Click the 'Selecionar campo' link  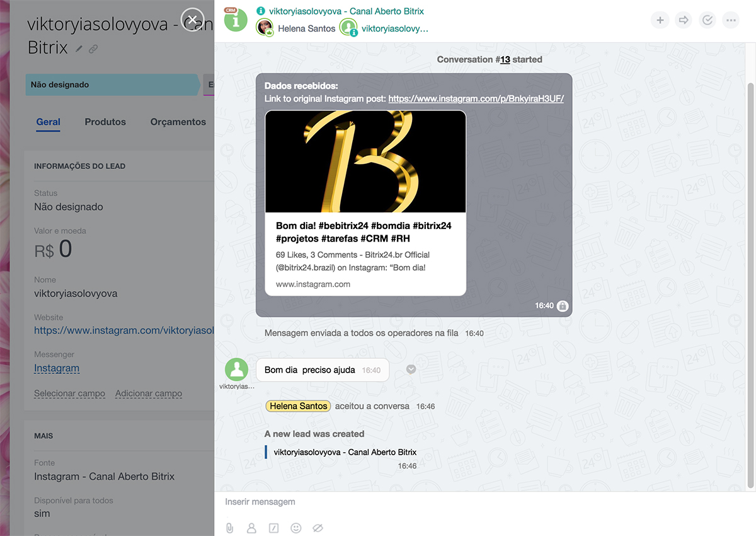69,393
